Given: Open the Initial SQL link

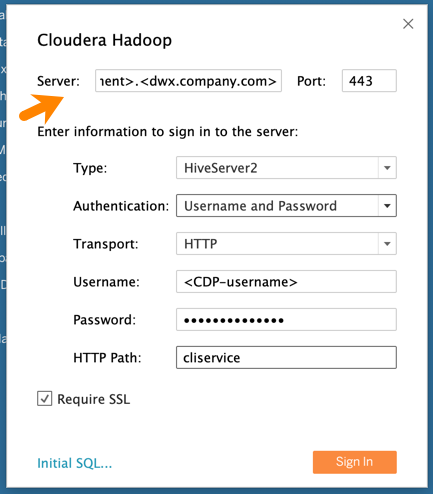Looking at the screenshot, I should (x=74, y=463).
